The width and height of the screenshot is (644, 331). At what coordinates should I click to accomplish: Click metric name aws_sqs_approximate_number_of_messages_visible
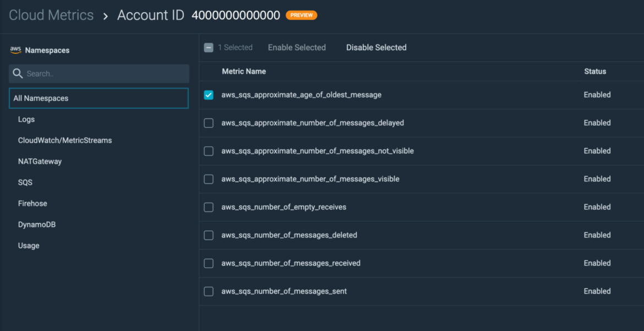[310, 180]
